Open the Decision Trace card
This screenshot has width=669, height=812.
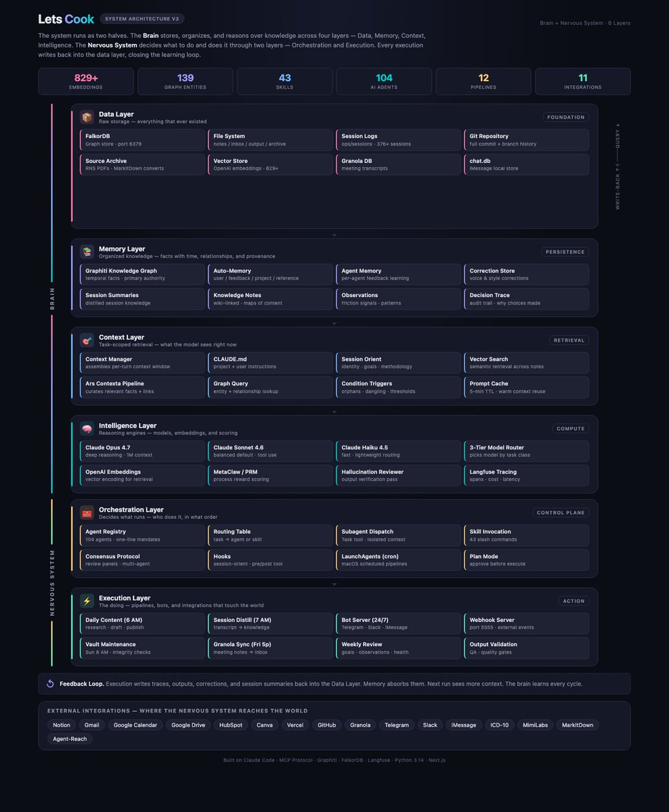(x=526, y=299)
